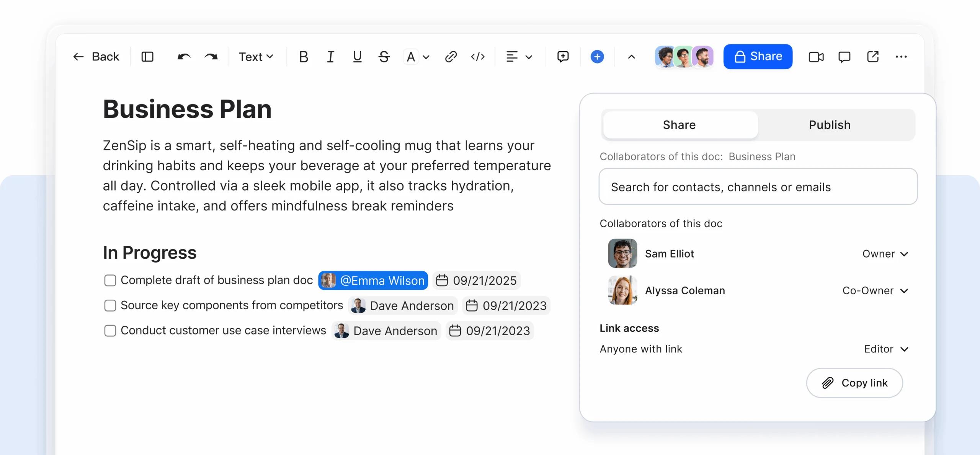Image resolution: width=980 pixels, height=455 pixels.
Task: Go Back to previous page
Action: [96, 57]
